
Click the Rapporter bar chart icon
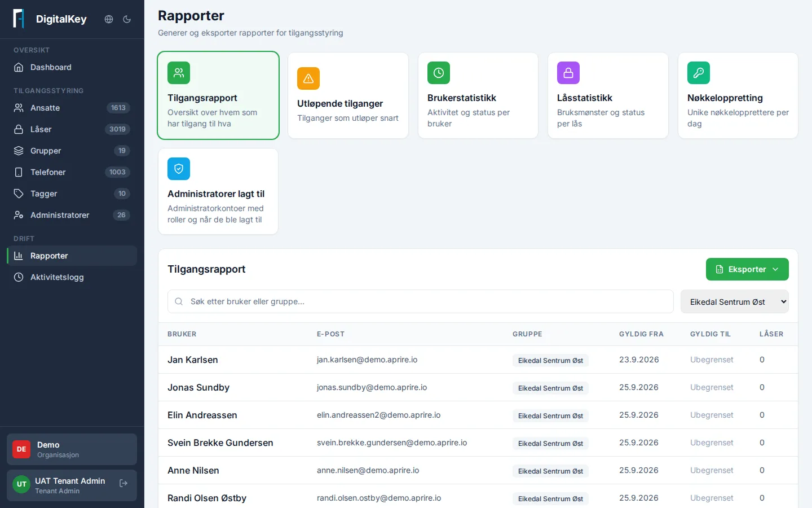tap(19, 256)
